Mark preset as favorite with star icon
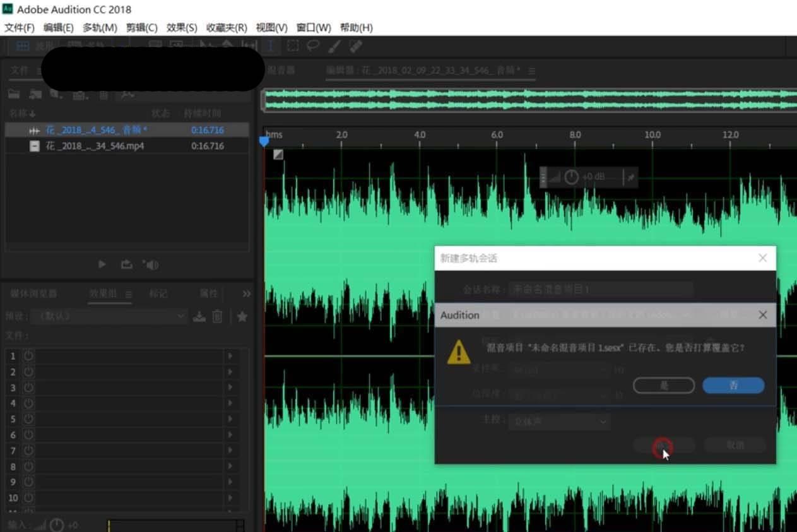 (x=242, y=316)
